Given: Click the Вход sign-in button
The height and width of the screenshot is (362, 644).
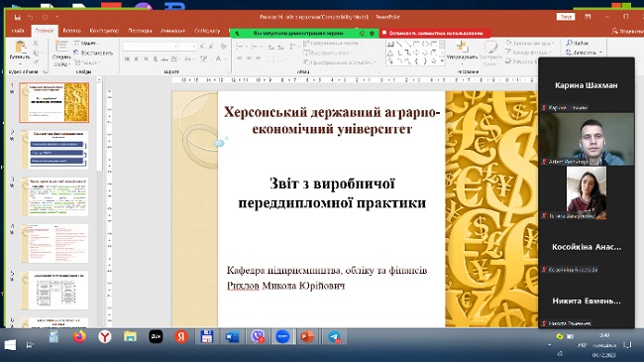Looking at the screenshot, I should pyautogui.click(x=566, y=17).
